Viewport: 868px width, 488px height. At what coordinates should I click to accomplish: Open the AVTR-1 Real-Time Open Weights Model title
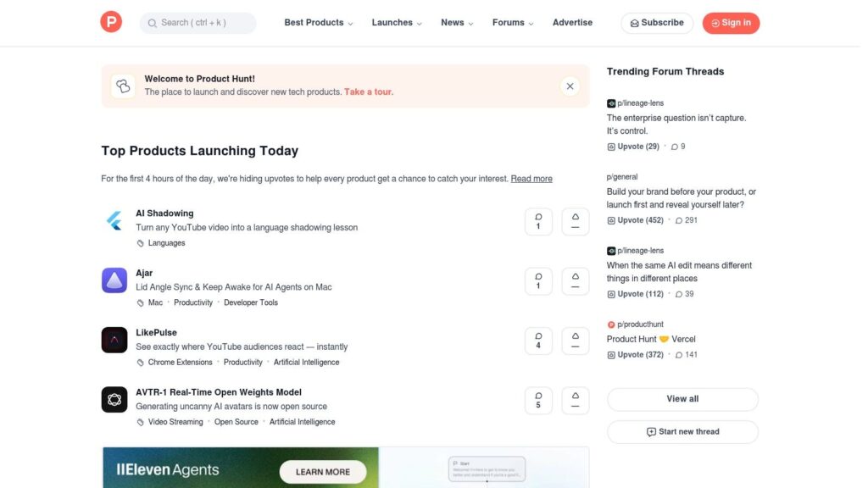tap(219, 392)
